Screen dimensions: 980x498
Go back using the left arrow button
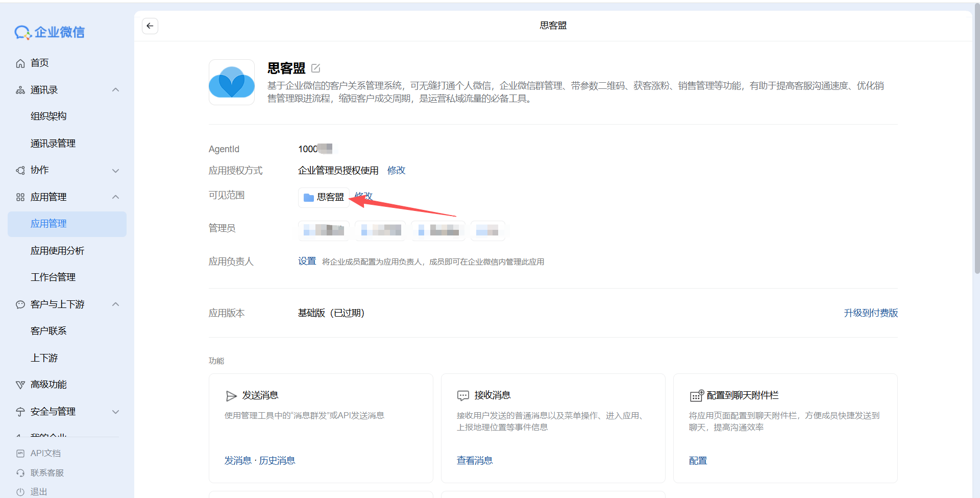(150, 26)
